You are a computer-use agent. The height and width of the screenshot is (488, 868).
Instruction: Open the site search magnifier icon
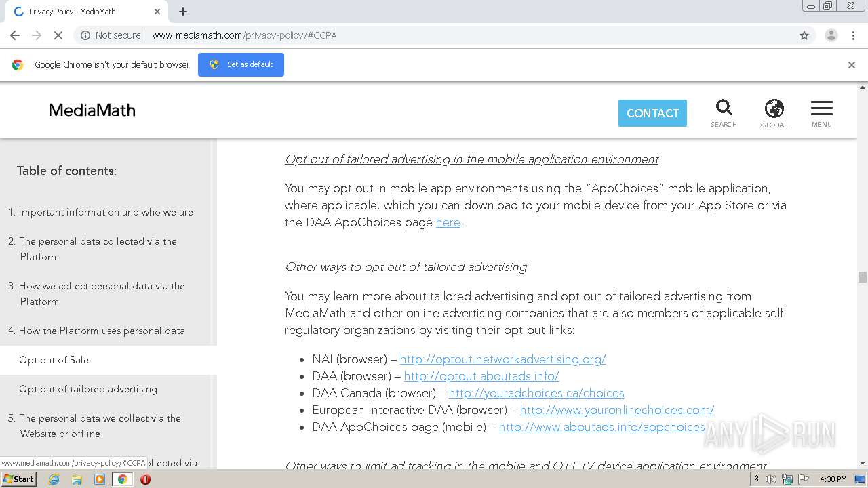724,113
